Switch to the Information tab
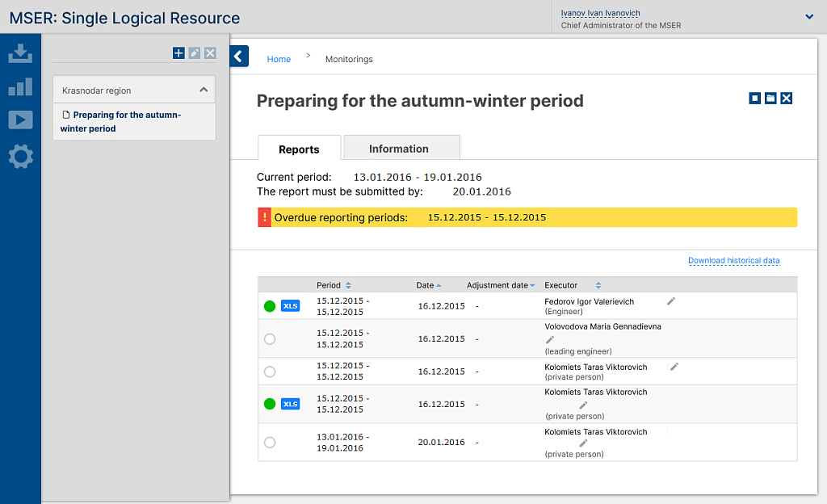This screenshot has height=504, width=827. tap(399, 149)
